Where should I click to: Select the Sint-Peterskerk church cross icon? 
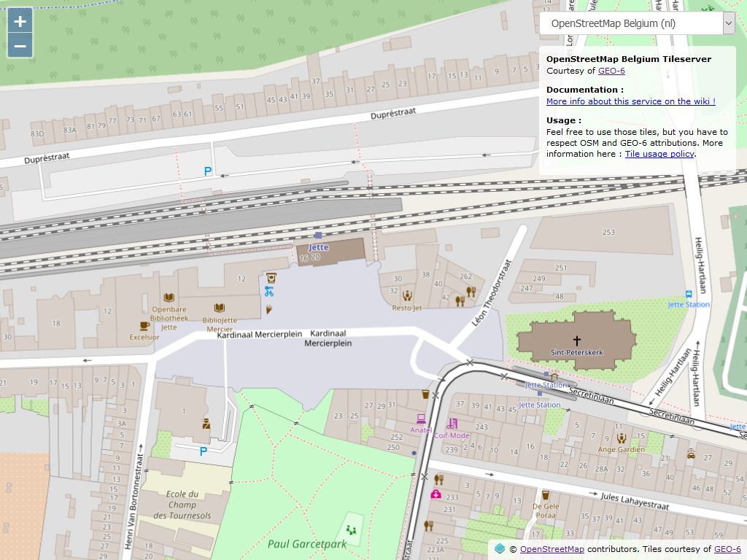(x=577, y=341)
